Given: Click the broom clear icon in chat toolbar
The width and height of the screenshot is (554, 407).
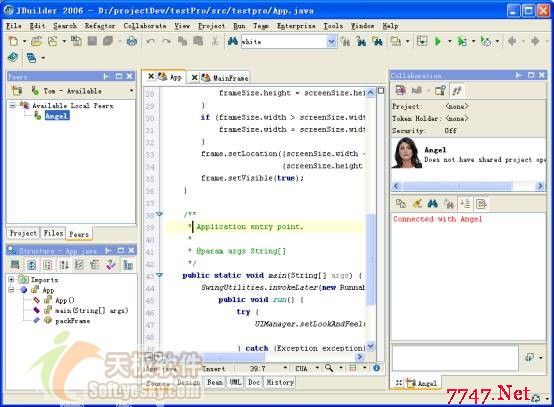Looking at the screenshot, I should click(417, 204).
